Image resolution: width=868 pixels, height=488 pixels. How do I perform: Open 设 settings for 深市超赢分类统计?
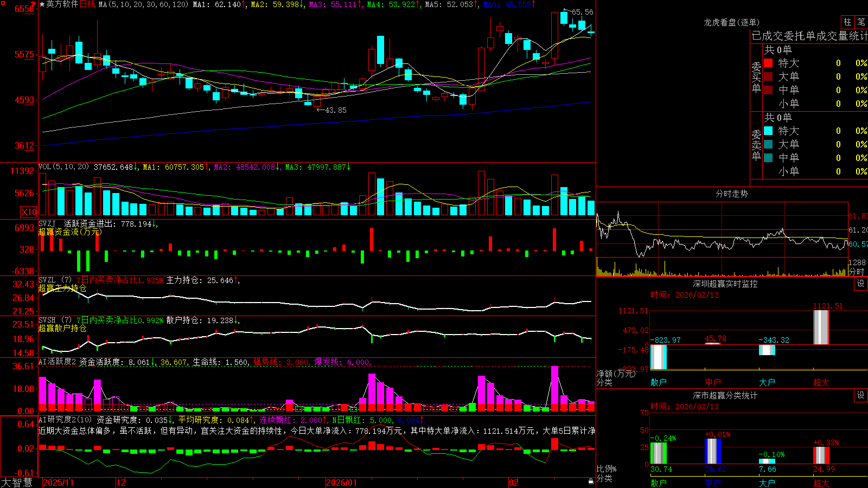pos(861,395)
